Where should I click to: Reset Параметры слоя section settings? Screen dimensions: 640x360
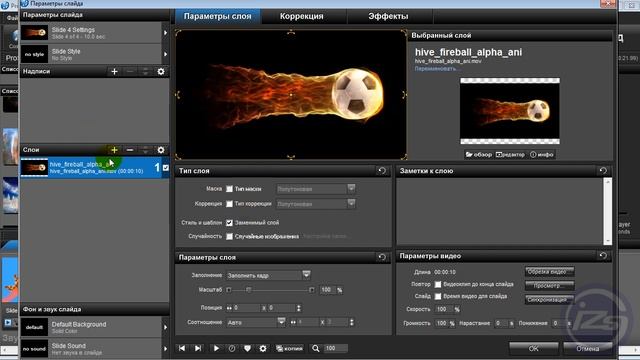pos(382,257)
